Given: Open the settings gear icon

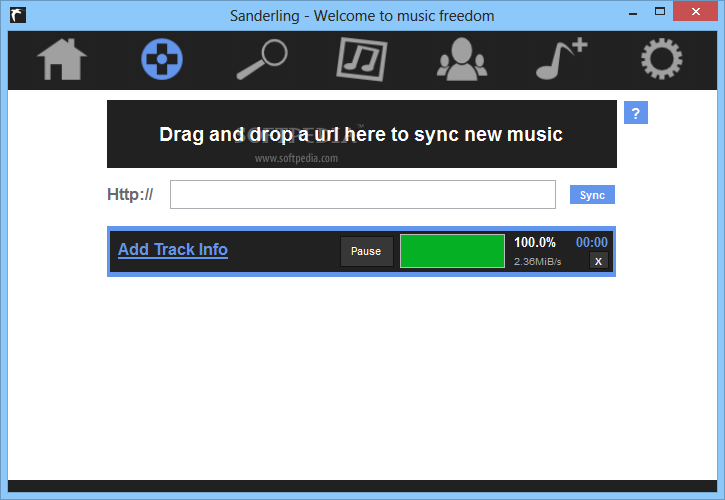Looking at the screenshot, I should point(662,59).
